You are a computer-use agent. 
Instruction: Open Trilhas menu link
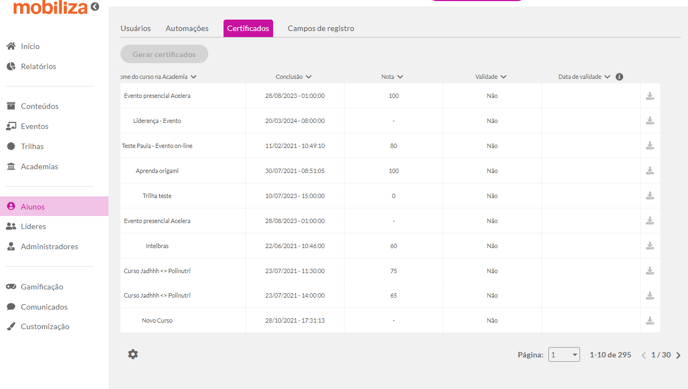[x=32, y=146]
